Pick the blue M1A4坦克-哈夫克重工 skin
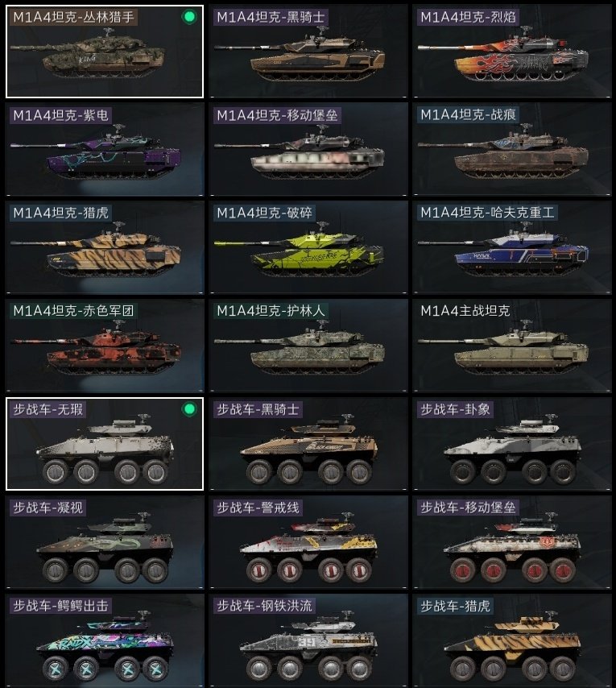 (511, 247)
